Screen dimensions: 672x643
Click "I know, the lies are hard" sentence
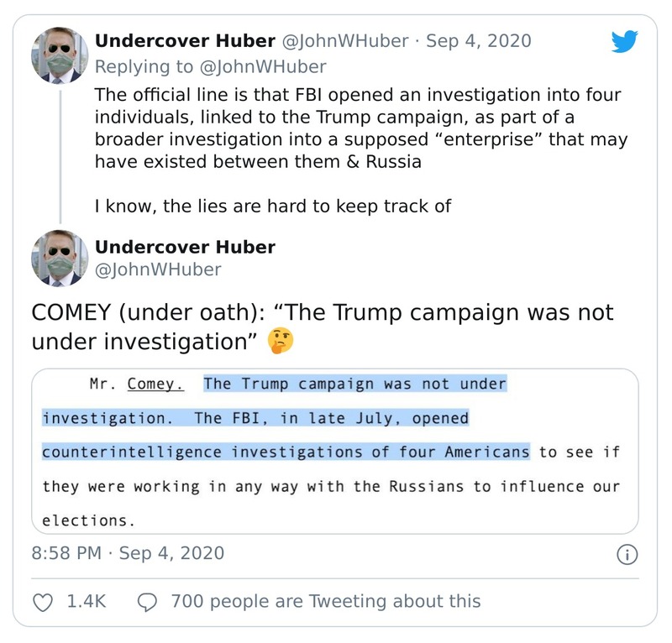click(x=273, y=206)
